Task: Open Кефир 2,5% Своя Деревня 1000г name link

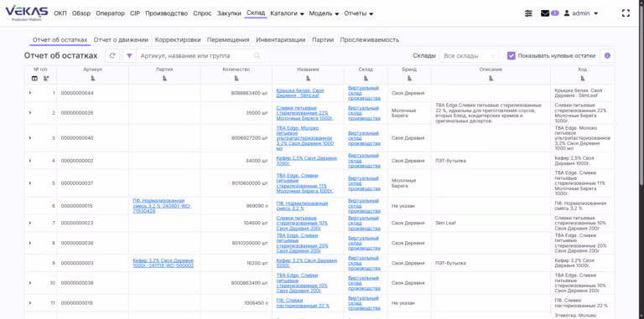Action: pyautogui.click(x=306, y=160)
